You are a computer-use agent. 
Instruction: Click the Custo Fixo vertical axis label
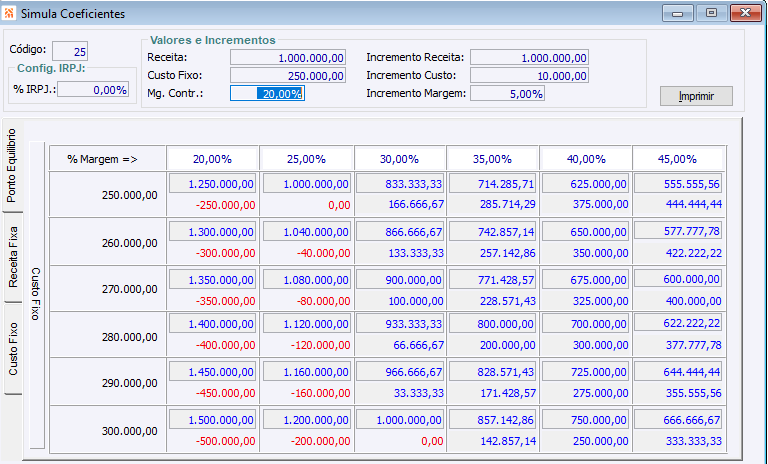pos(36,294)
